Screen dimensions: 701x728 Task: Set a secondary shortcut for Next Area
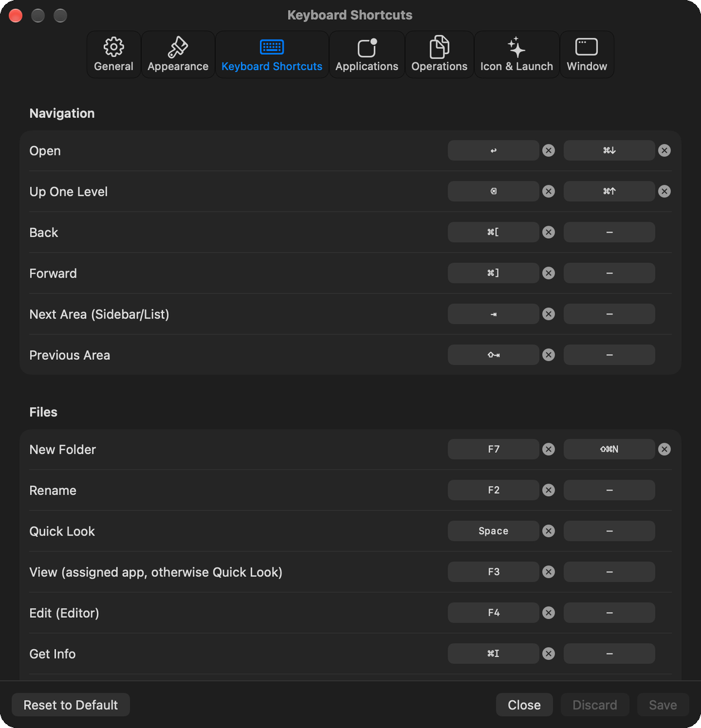coord(609,314)
